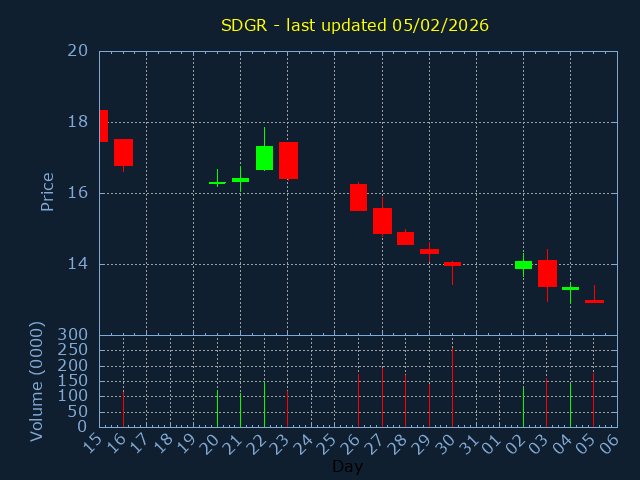Click the red candlestick for day 28
Screen dimensions: 640x480
pyautogui.click(x=405, y=238)
